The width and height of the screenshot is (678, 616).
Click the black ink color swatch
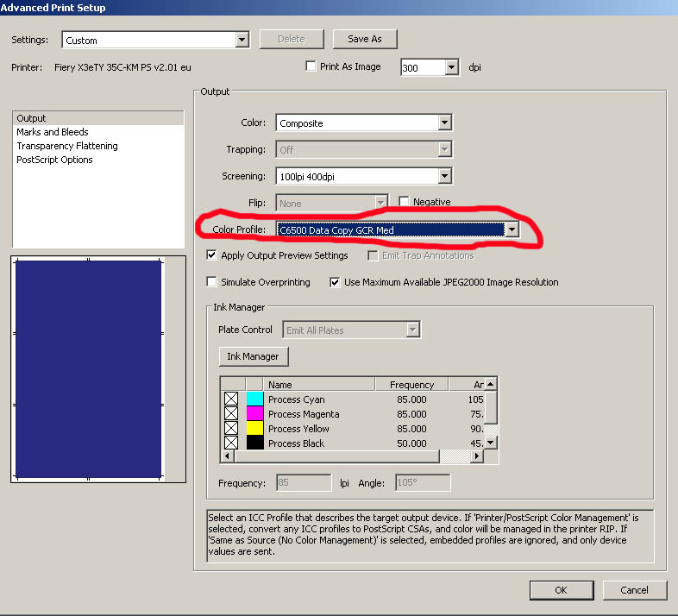click(254, 443)
